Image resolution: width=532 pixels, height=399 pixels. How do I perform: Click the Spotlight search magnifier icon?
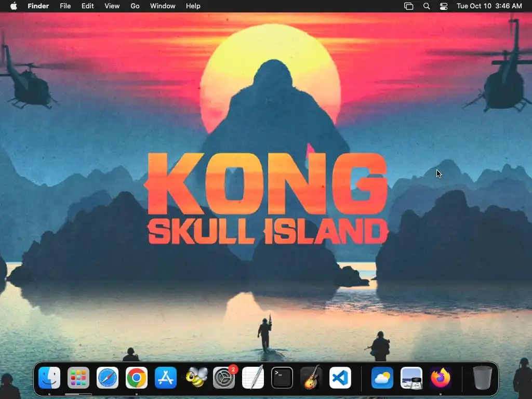(427, 6)
